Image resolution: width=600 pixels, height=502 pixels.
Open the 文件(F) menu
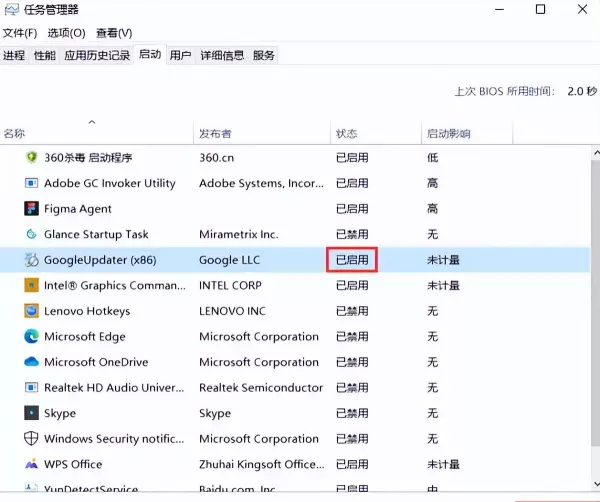20,33
